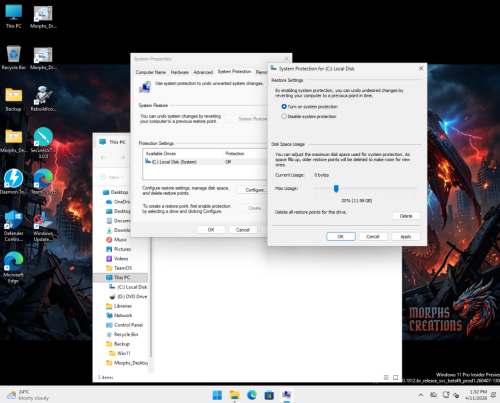Viewport: 500px width, 403px height.
Task: Switch to the Computer Name tab
Action: pyautogui.click(x=151, y=72)
